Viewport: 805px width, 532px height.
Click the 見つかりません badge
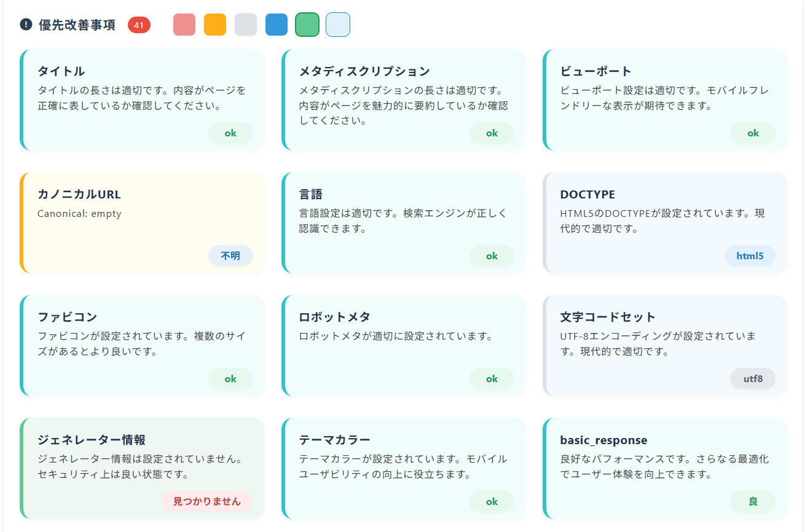207,502
